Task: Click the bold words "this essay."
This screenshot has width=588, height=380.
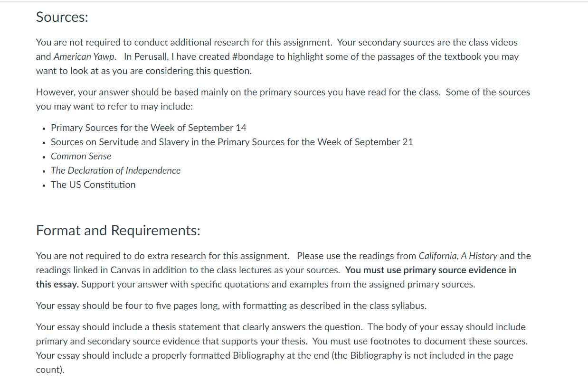Action: [57, 284]
